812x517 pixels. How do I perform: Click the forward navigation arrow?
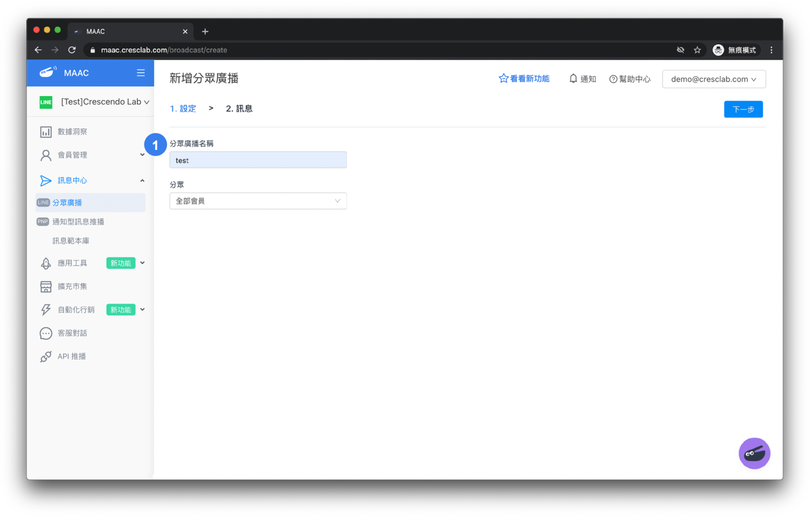click(x=55, y=50)
